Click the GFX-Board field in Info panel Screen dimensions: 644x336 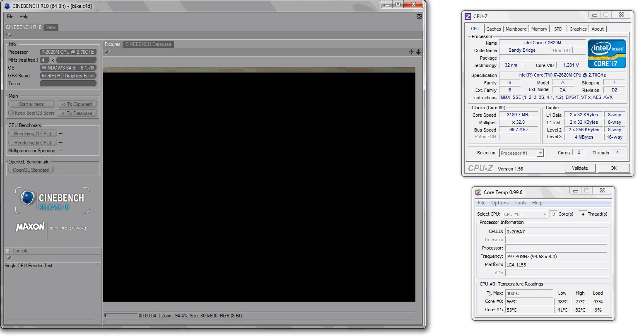68,76
